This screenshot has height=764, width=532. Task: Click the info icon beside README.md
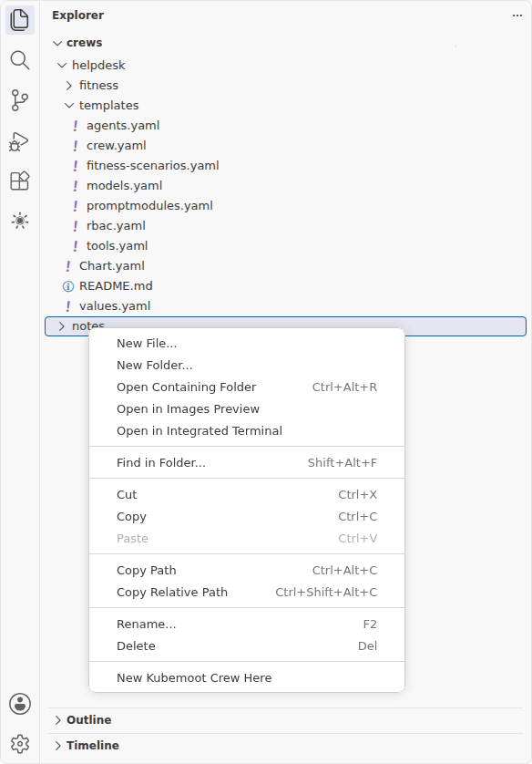[68, 286]
